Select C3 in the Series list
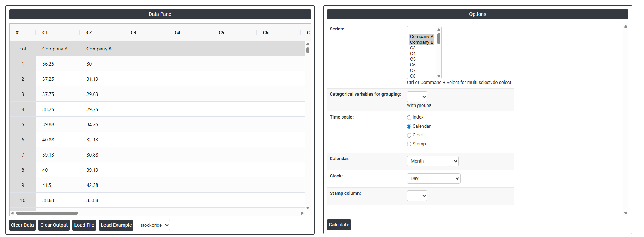The width and height of the screenshot is (644, 237). pyautogui.click(x=413, y=48)
